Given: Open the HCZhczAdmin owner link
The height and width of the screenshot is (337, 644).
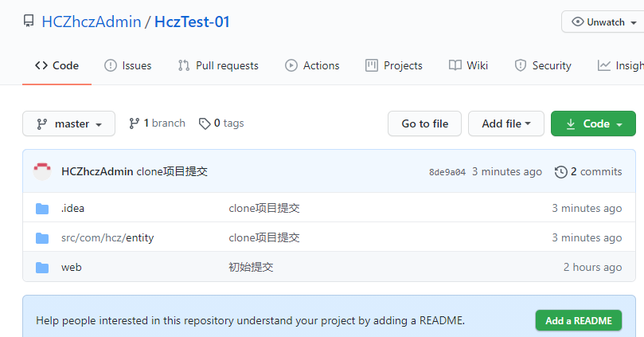Looking at the screenshot, I should (92, 22).
